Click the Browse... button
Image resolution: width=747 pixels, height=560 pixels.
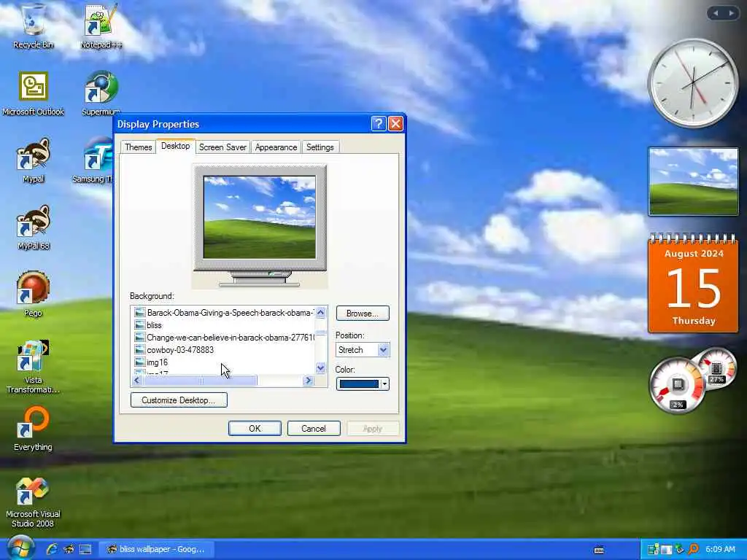point(363,314)
